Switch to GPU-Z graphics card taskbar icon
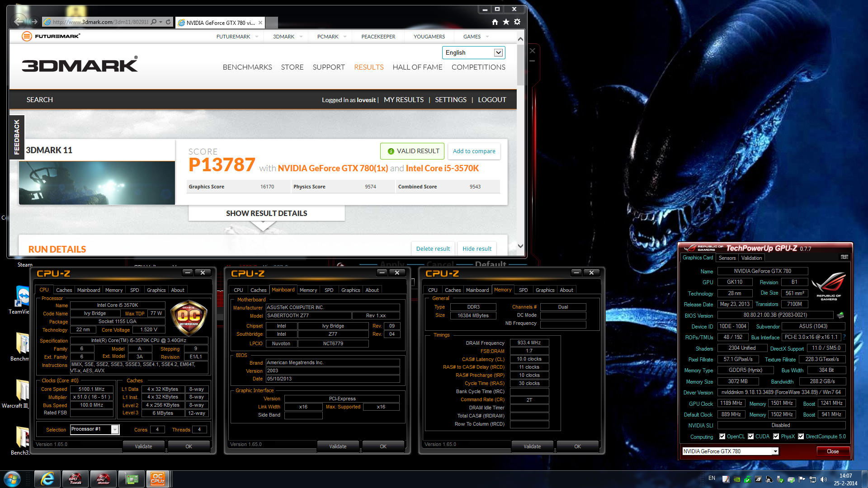The width and height of the screenshot is (868, 488). [x=131, y=479]
